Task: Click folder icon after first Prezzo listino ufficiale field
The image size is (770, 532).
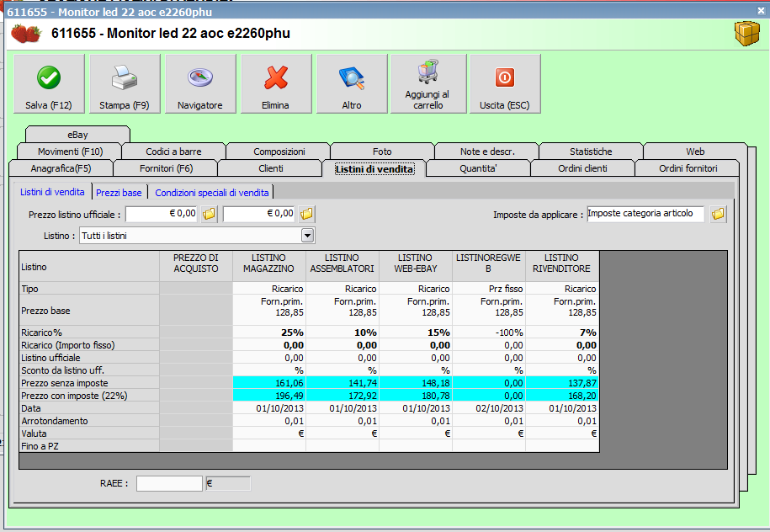Action: pyautogui.click(x=210, y=214)
